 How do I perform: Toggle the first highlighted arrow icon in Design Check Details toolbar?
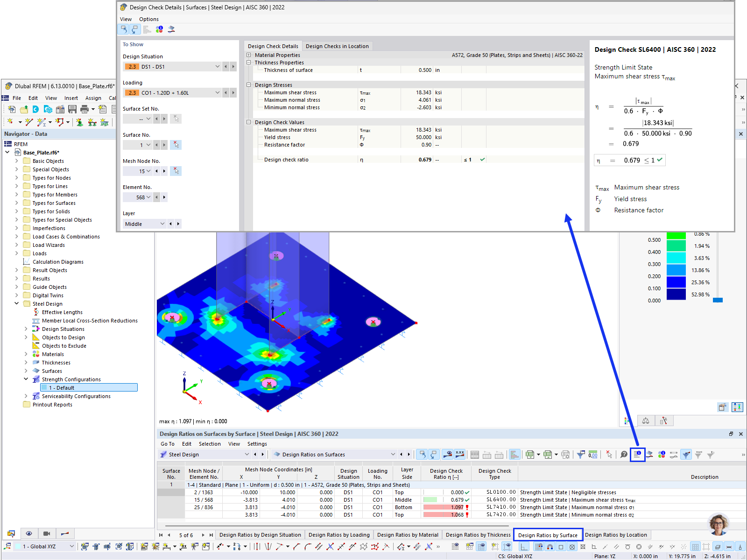(x=123, y=29)
